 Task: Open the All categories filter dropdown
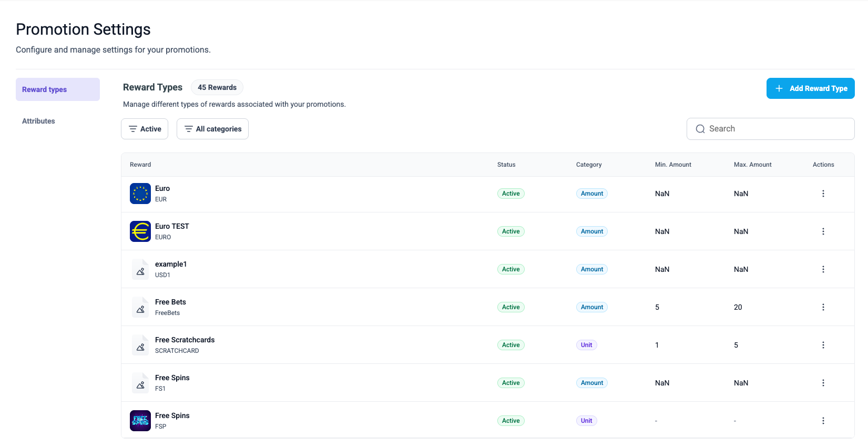tap(212, 129)
